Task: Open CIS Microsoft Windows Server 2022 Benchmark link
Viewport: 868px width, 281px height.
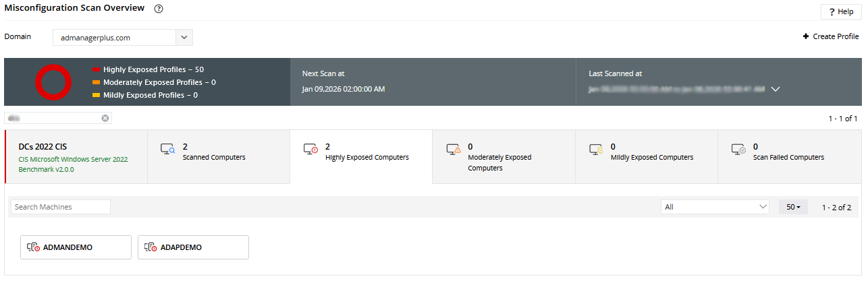Action: (x=73, y=164)
